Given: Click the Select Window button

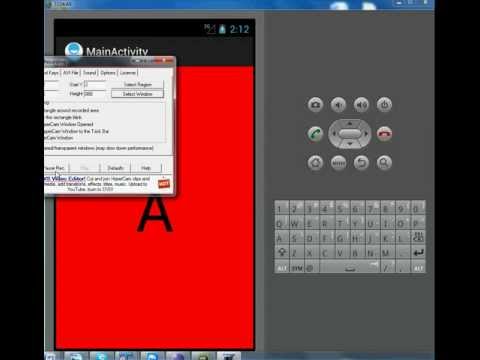Looking at the screenshot, I should point(137,94).
